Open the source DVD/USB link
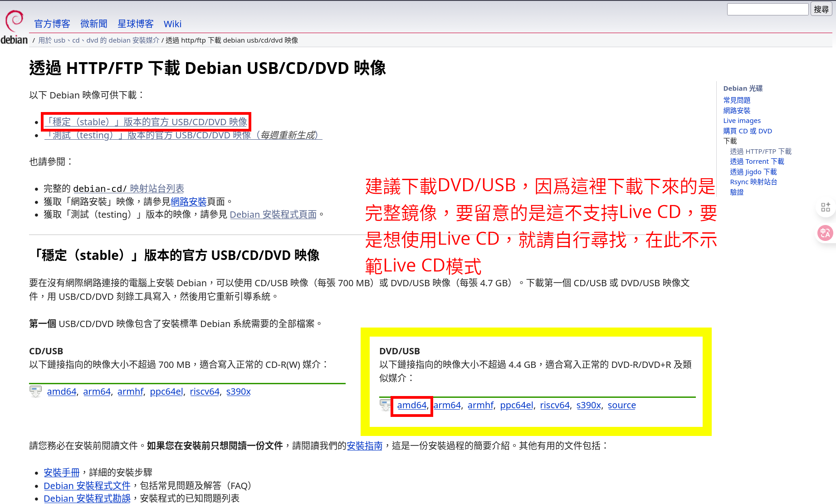 (x=621, y=405)
